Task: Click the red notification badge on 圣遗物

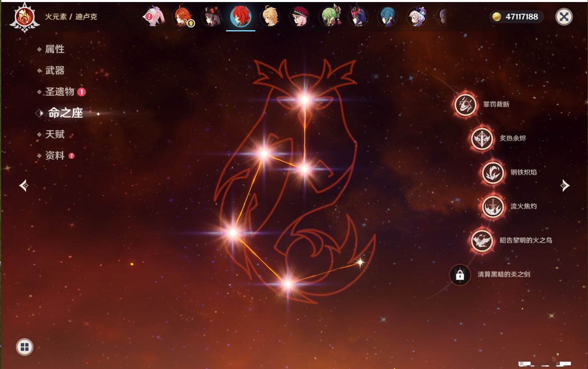Action: (81, 92)
